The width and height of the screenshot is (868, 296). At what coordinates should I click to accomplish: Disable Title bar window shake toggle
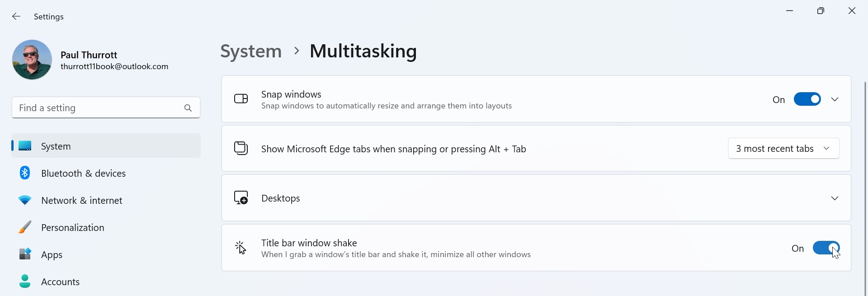[826, 248]
